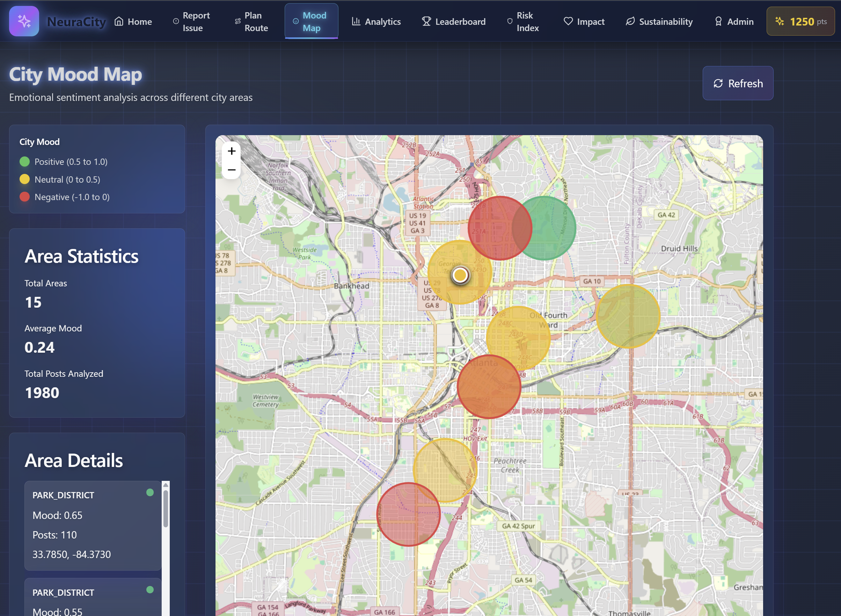Image resolution: width=841 pixels, height=616 pixels.
Task: Click Area Details scrollbar up arrow
Action: tap(166, 485)
